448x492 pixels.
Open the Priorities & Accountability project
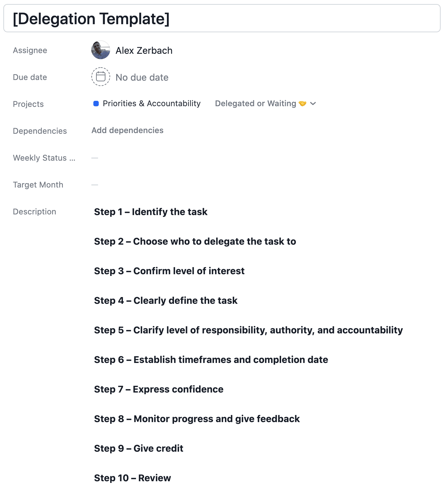tap(151, 104)
